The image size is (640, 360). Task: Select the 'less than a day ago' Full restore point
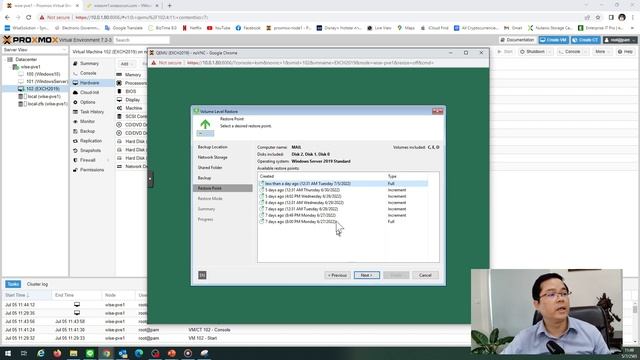point(344,184)
